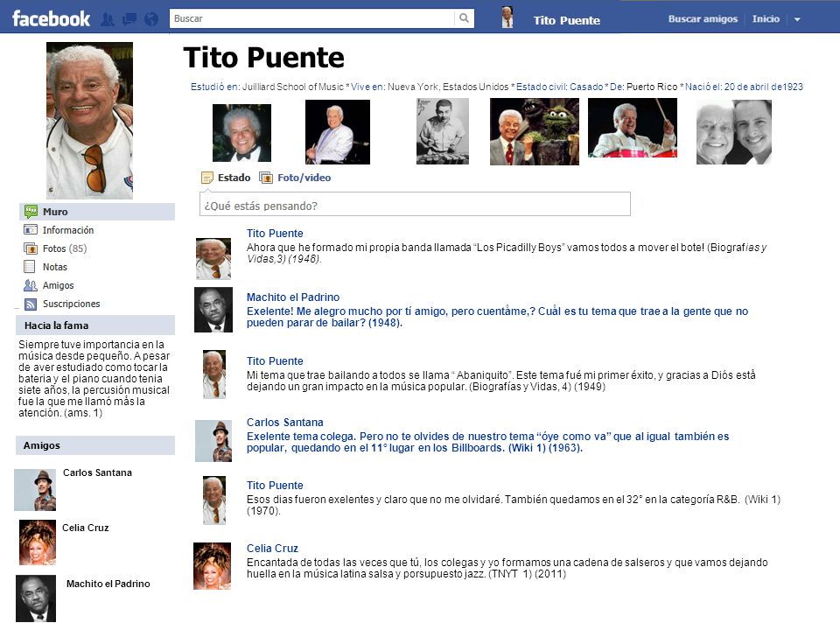840x630 pixels.
Task: Open the large Tito Puente profile picture
Action: pyautogui.click(x=89, y=121)
